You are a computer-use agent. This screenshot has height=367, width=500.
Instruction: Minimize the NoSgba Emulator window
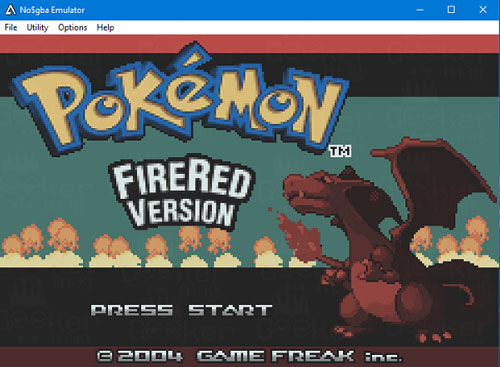coord(420,10)
